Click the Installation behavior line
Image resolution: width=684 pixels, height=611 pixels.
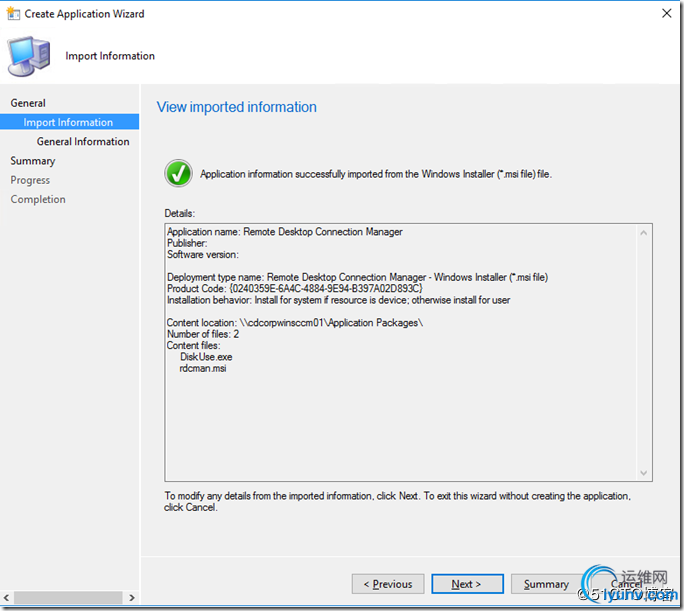pyautogui.click(x=339, y=300)
